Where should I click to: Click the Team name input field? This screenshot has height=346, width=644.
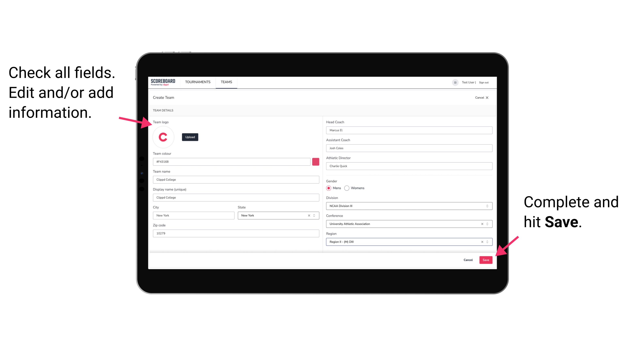[x=236, y=179]
